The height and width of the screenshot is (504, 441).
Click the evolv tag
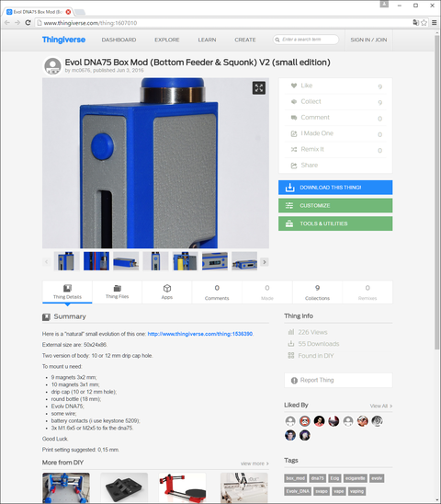coord(377,478)
